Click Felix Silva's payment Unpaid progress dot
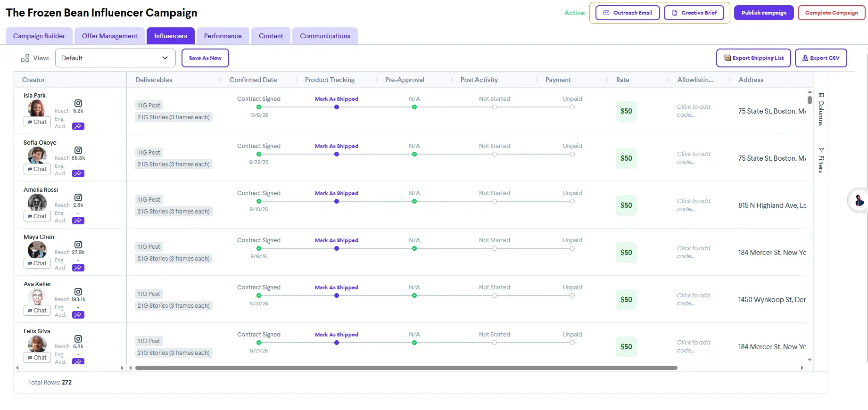The height and width of the screenshot is (410, 868). click(x=572, y=343)
